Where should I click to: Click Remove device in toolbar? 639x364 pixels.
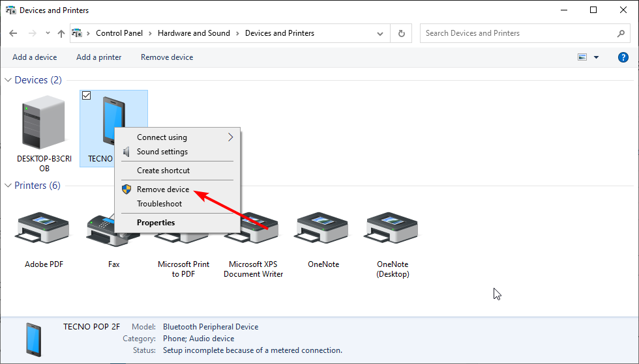coord(167,57)
